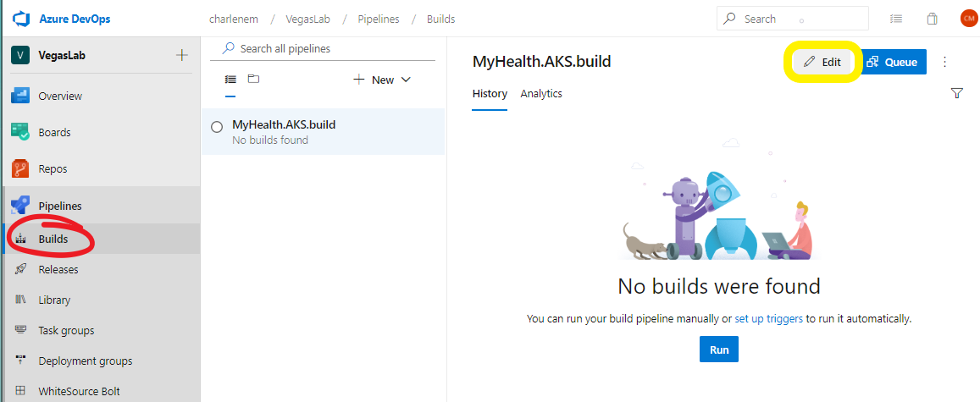
Task: Click the blue Run button
Action: tap(719, 350)
